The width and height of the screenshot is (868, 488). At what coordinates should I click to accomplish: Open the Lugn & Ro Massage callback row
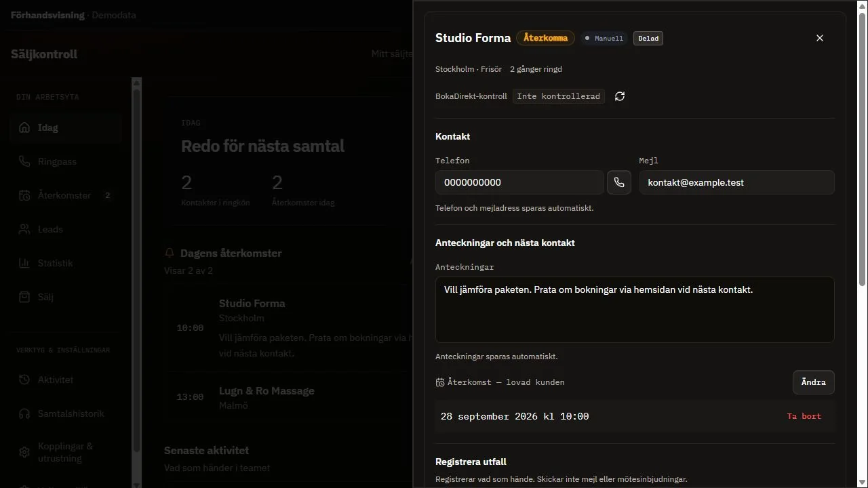[288, 397]
